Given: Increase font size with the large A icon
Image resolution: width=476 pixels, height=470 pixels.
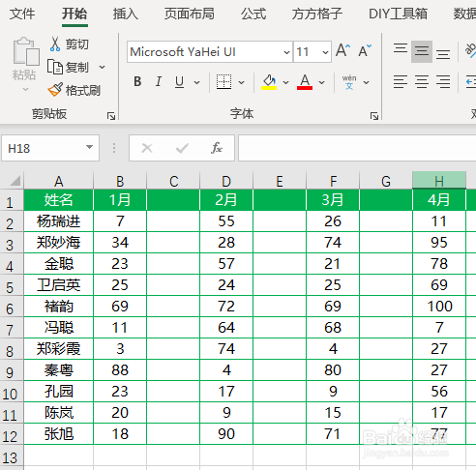Looking at the screenshot, I should pos(342,50).
